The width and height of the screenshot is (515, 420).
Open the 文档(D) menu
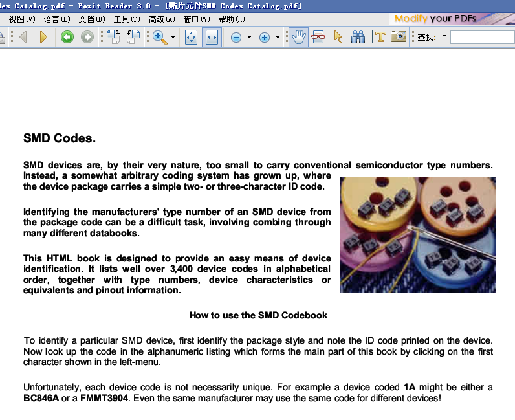(92, 19)
